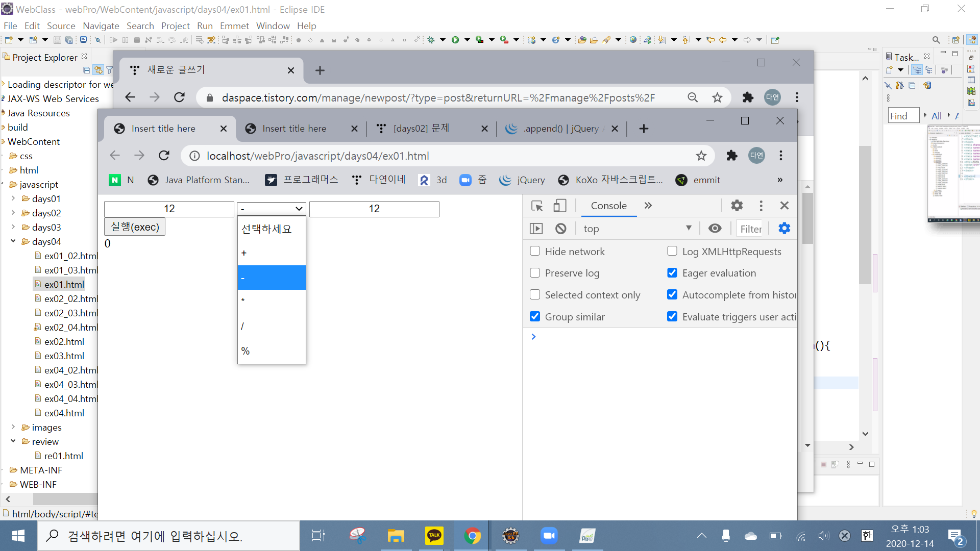The height and width of the screenshot is (551, 980).
Task: Show console sidebar panel icon
Action: coord(536,229)
